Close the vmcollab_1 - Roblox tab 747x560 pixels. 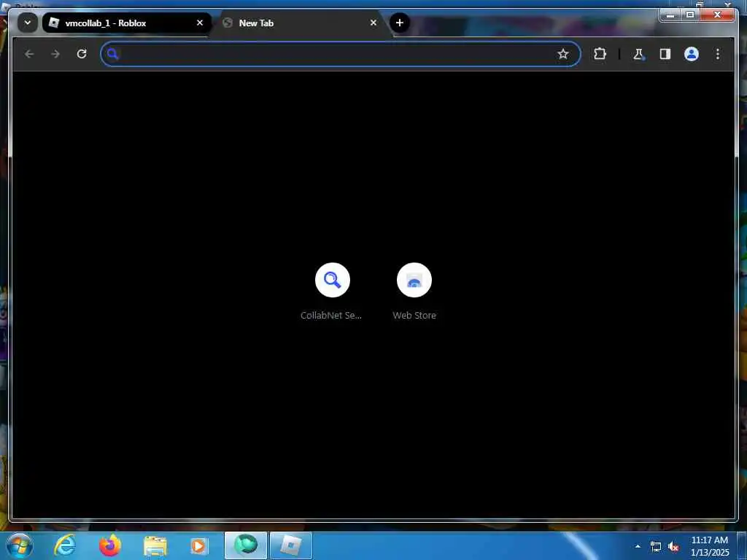200,23
